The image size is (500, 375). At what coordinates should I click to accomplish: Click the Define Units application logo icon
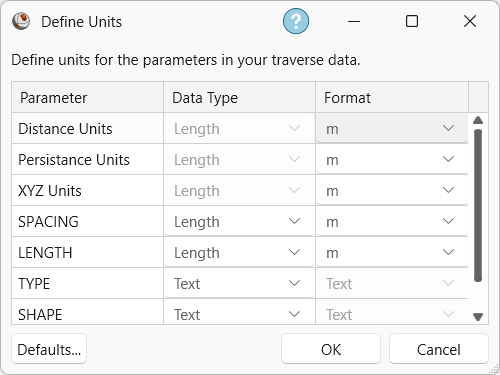(21, 21)
